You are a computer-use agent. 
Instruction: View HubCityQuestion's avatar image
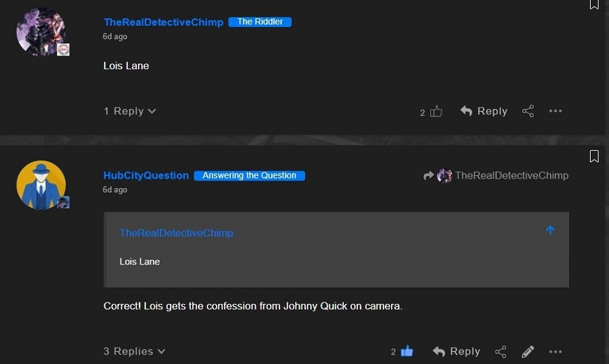click(x=41, y=185)
